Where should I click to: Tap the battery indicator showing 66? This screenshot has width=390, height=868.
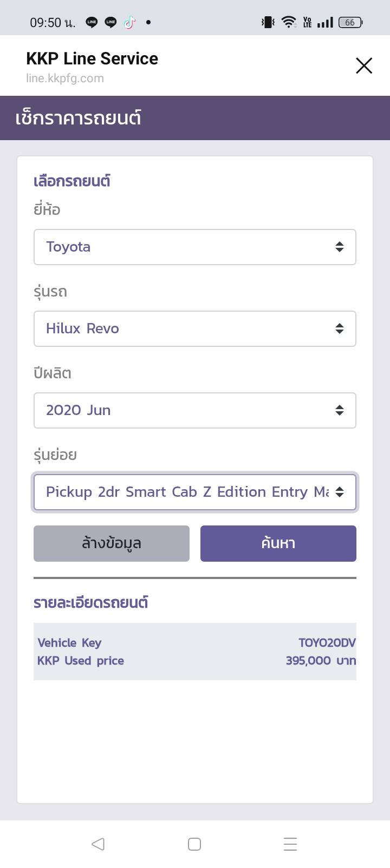coord(350,22)
